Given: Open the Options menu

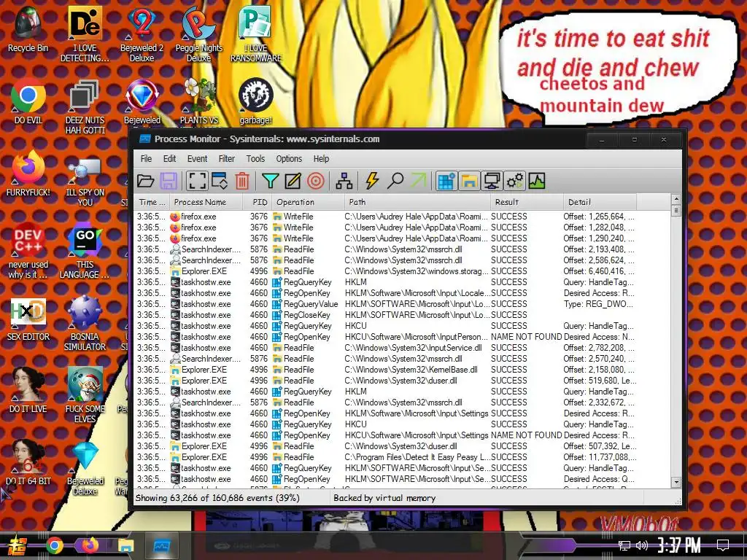Looking at the screenshot, I should point(289,158).
